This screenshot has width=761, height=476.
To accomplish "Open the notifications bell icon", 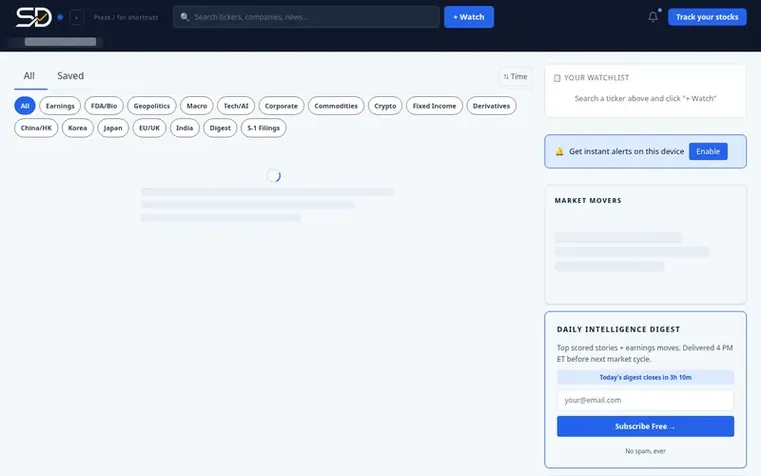I will coord(653,17).
